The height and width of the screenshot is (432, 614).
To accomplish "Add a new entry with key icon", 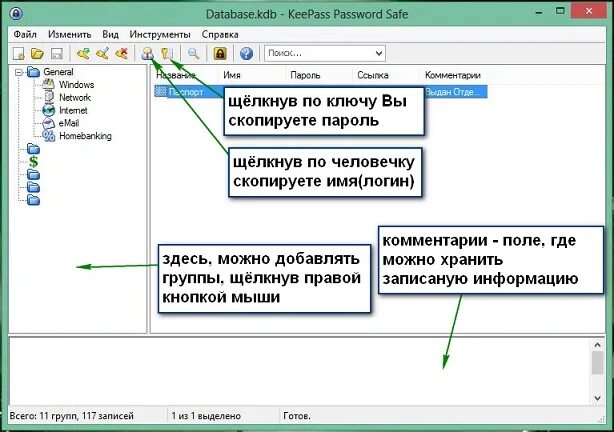I will coord(83,53).
